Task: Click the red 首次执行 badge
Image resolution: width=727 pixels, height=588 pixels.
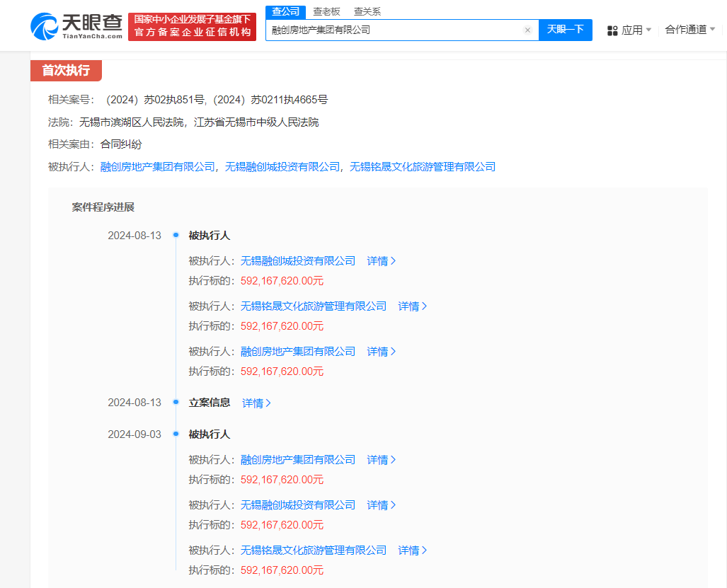Action: [65, 71]
